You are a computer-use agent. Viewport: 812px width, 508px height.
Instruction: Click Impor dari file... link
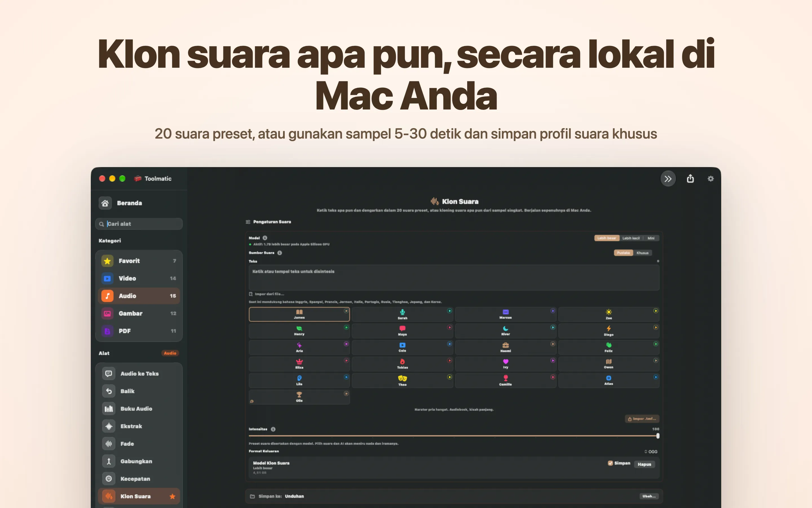click(266, 294)
